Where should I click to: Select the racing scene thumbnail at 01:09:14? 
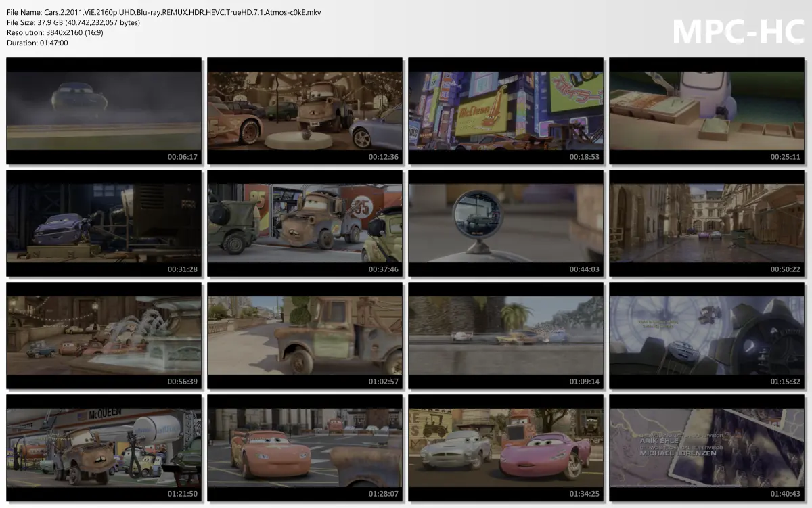click(505, 336)
